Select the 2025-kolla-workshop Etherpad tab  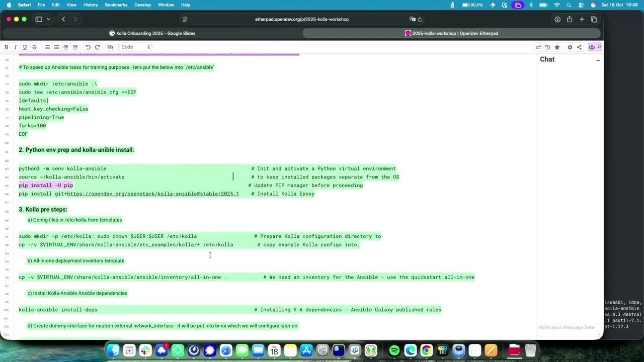point(451,33)
